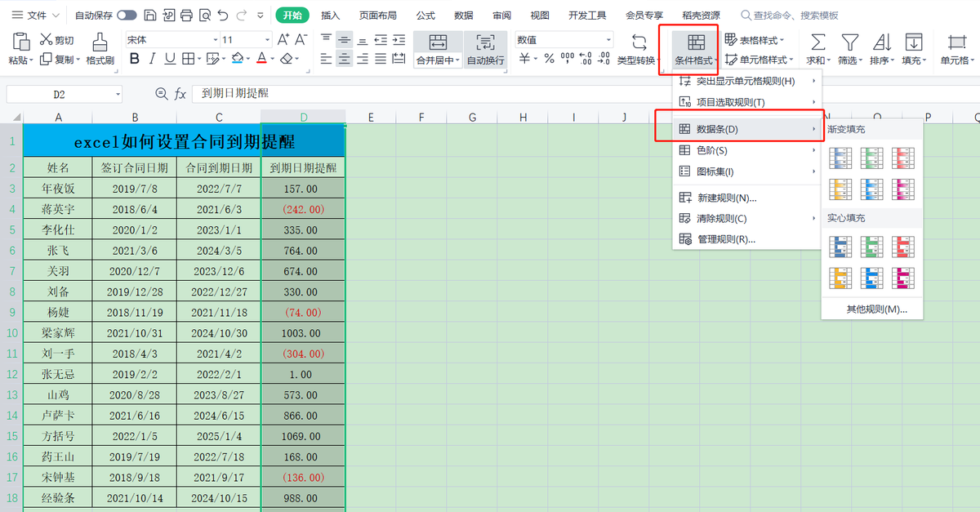Viewport: 980px width, 512px height.
Task: Pick the red solid fill data bar
Action: 903,247
